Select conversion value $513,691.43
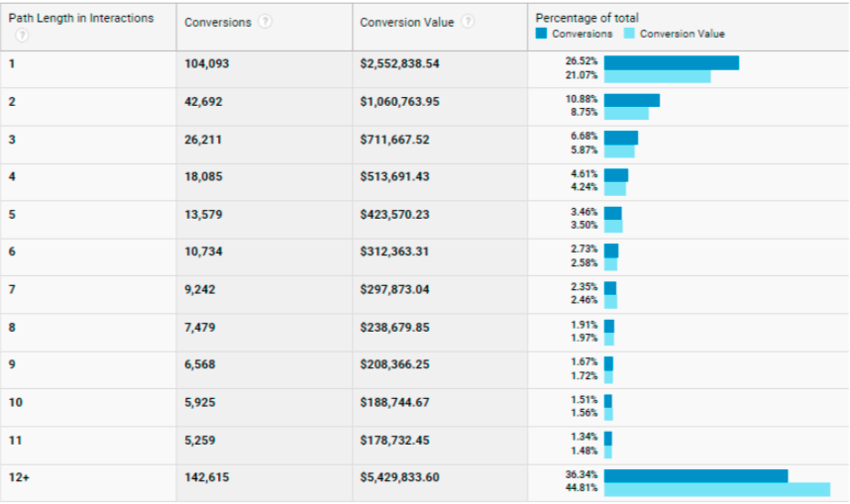Viewport: 850px width, 504px height. 394,176
